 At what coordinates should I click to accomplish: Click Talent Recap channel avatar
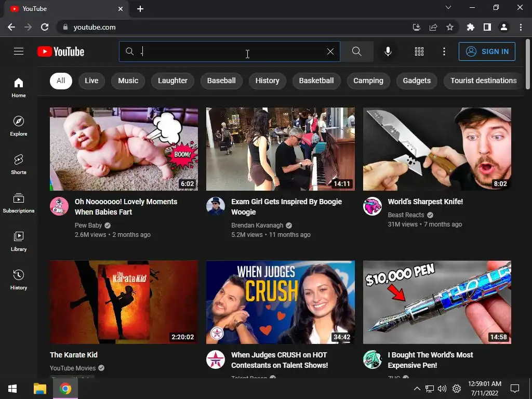click(x=216, y=360)
